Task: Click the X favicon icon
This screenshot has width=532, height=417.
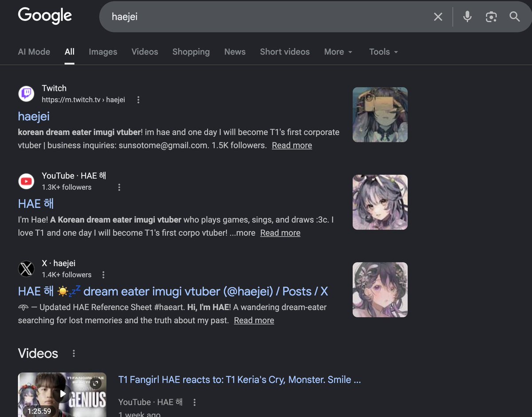Action: 26,269
